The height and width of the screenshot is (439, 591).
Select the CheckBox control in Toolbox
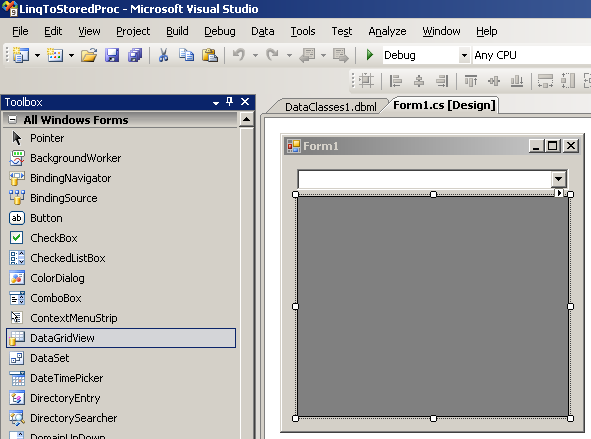point(121,238)
